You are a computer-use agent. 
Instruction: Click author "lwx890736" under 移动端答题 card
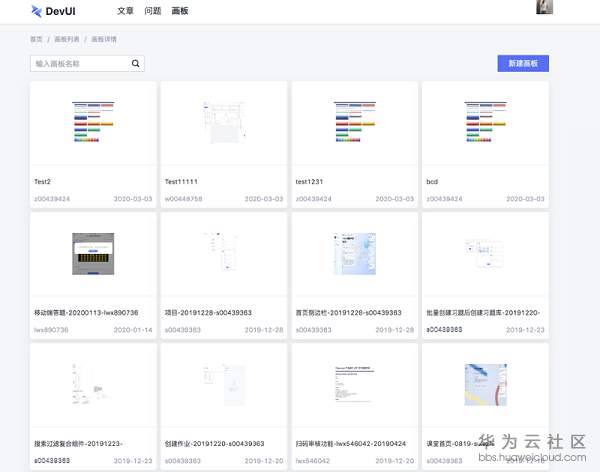pos(51,330)
